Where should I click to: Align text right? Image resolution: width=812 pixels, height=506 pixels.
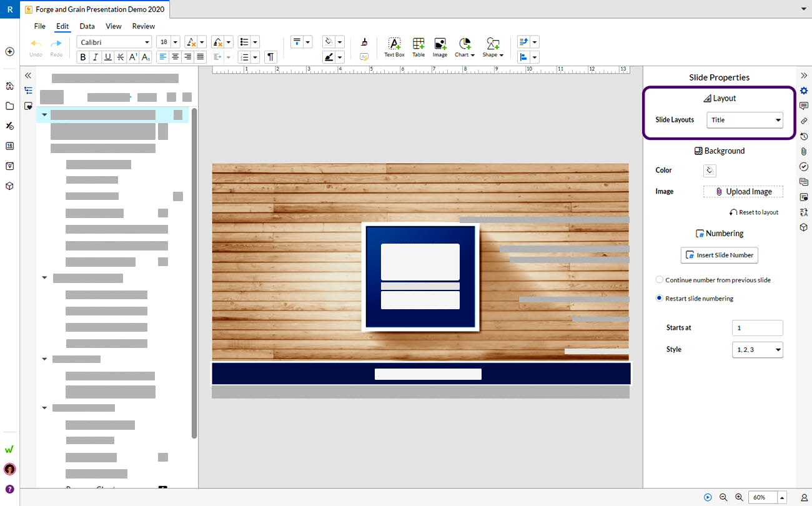[x=187, y=57]
